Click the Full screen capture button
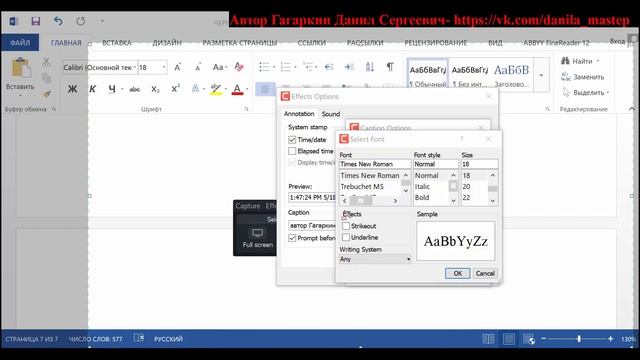This screenshot has height=360, width=640. point(258,238)
